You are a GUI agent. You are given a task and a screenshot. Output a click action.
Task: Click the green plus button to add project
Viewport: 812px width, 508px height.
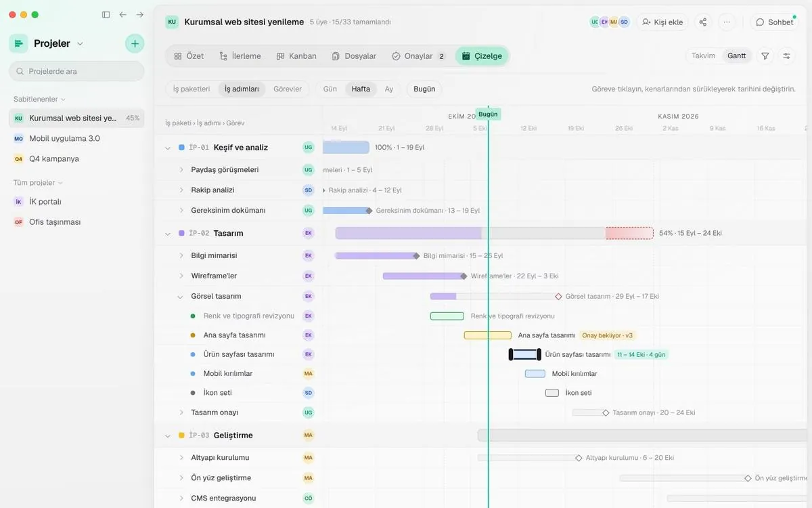pos(135,43)
